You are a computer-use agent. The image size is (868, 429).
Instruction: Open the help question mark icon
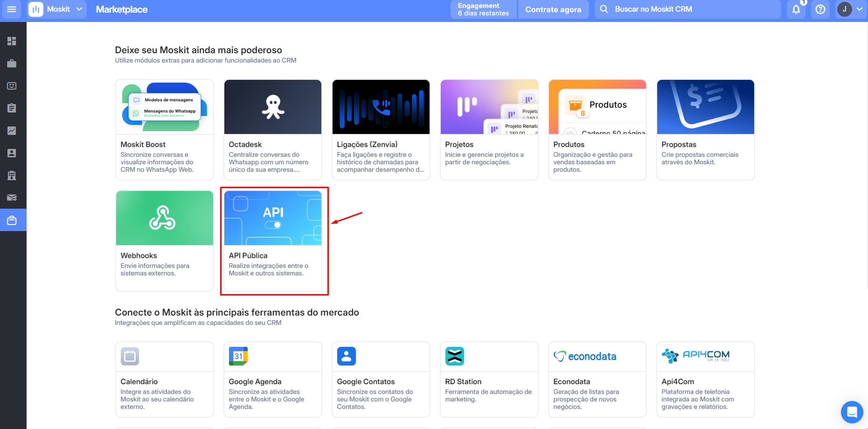(x=820, y=9)
